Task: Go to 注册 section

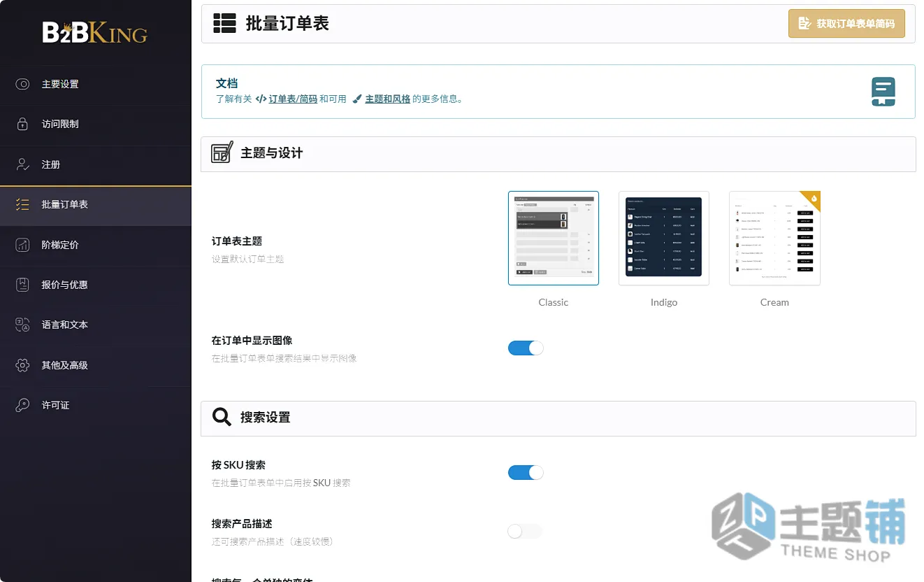Action: tap(96, 164)
